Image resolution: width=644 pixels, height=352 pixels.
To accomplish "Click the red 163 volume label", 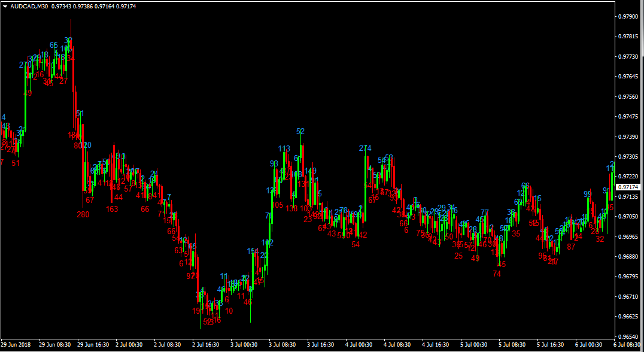I will point(112,209).
